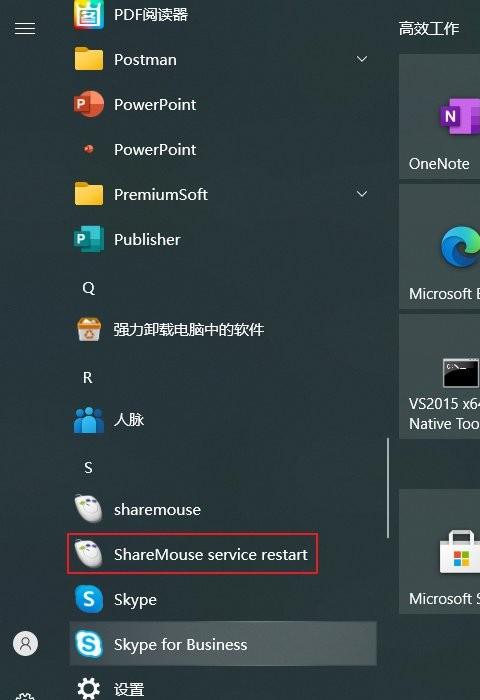This screenshot has width=480, height=700.
Task: Click the app list scrollbar thumb
Action: click(x=388, y=488)
